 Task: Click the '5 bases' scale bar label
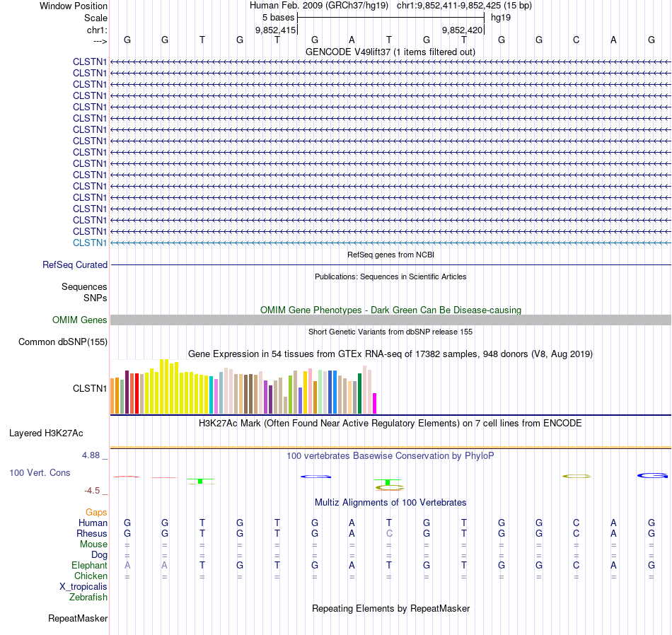click(x=278, y=18)
